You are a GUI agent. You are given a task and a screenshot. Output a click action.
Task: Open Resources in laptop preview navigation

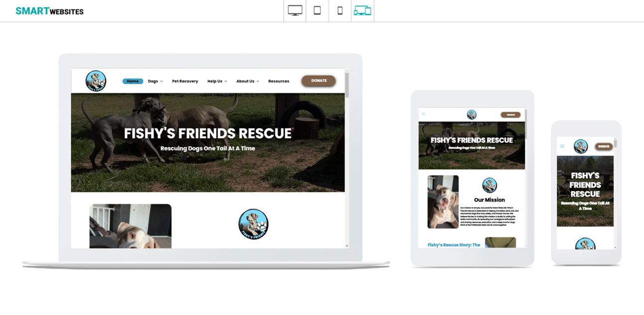pos(279,81)
